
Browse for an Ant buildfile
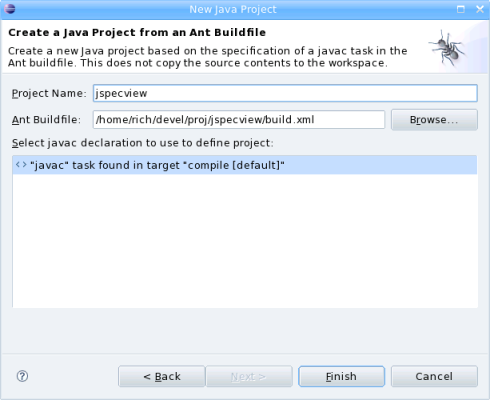point(434,120)
